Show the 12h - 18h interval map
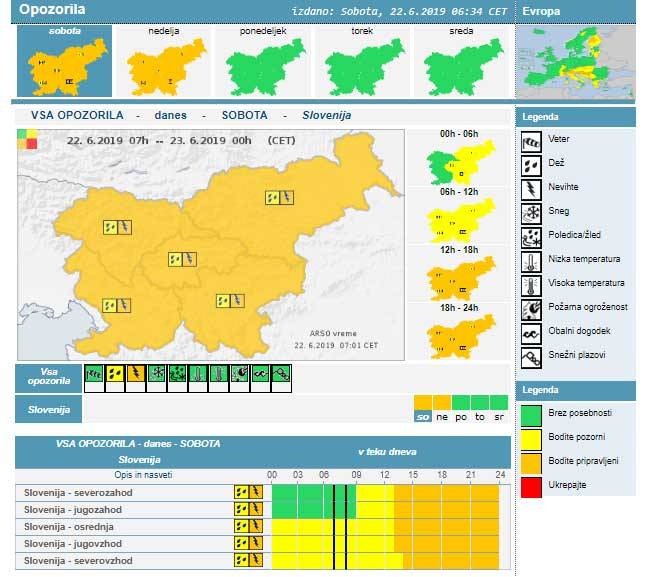This screenshot has width=648, height=577. coord(459,281)
